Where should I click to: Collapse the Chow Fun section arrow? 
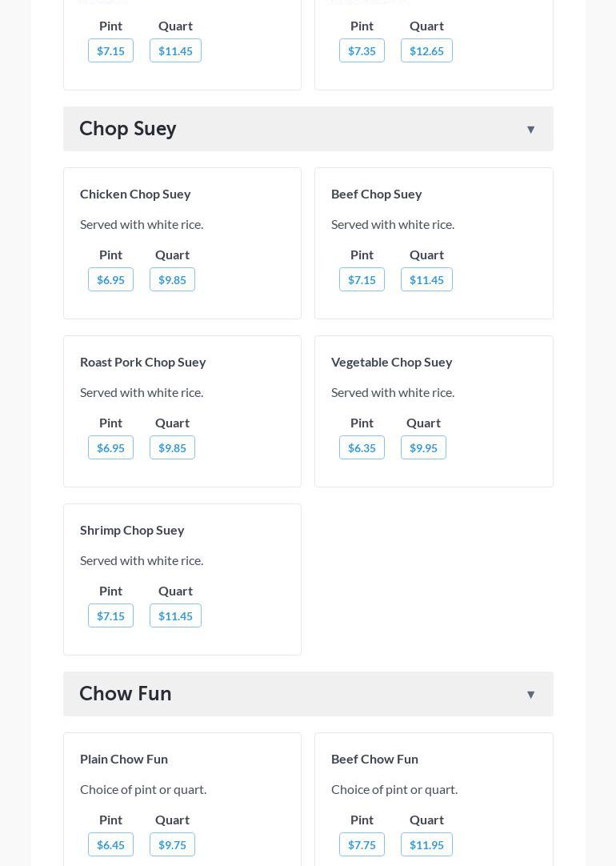(x=530, y=695)
